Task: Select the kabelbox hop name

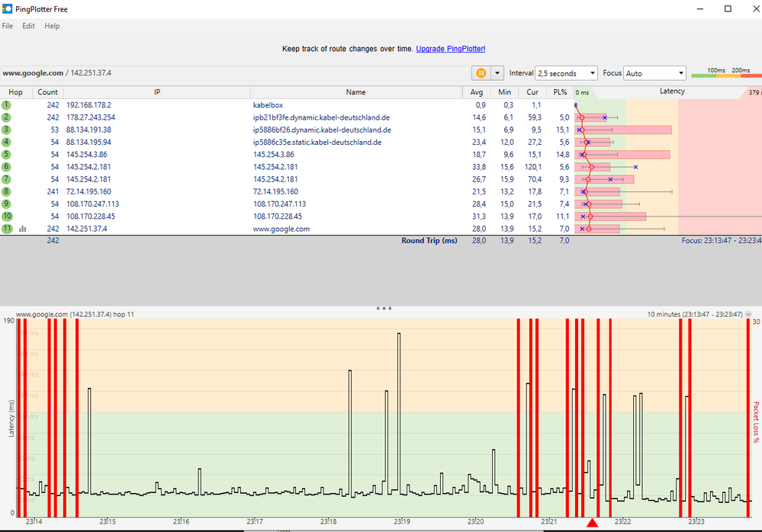Action: tap(268, 105)
